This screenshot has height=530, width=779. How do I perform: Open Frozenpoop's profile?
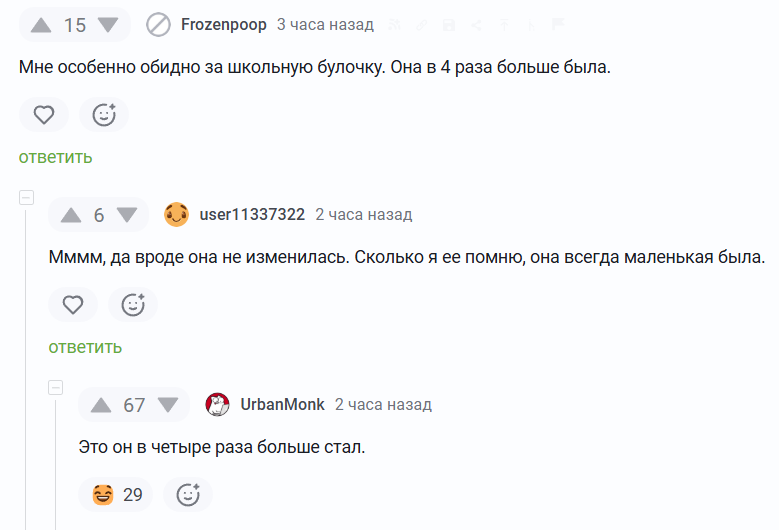[224, 25]
